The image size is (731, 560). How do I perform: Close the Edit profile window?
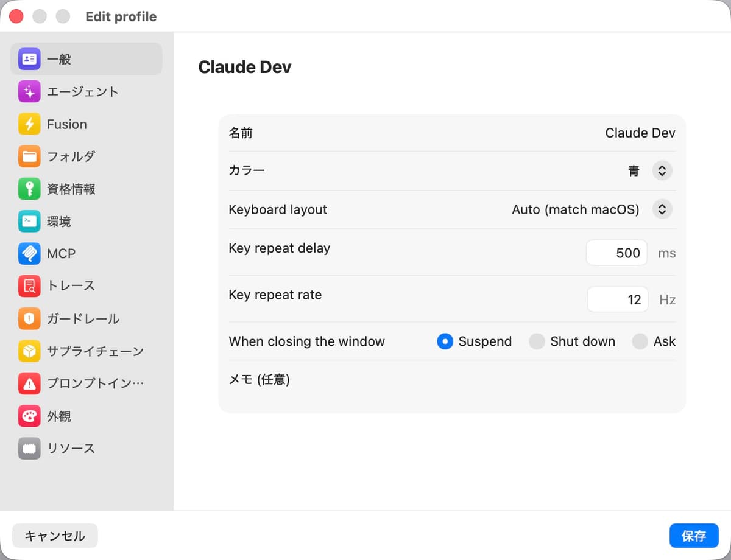pos(16,16)
